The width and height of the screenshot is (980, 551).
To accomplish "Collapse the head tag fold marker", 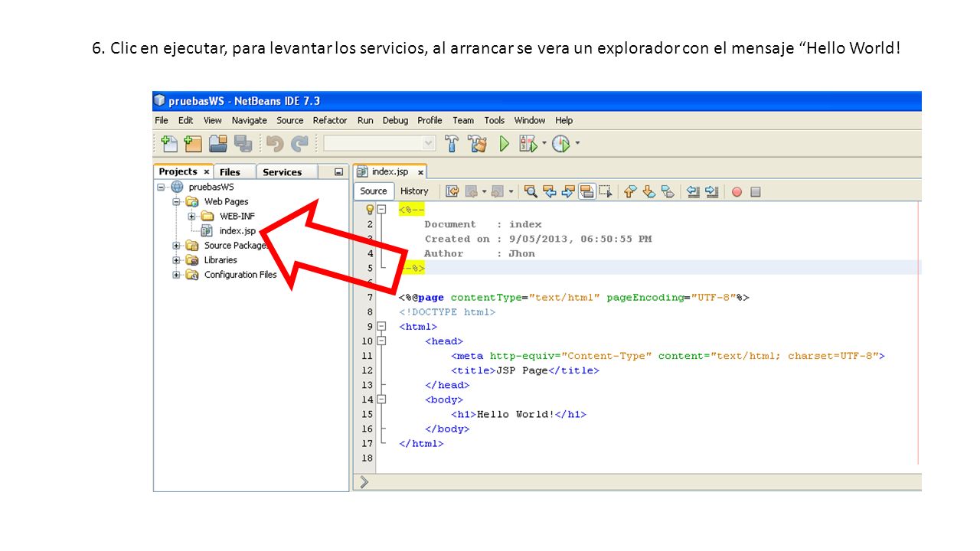I will [381, 341].
